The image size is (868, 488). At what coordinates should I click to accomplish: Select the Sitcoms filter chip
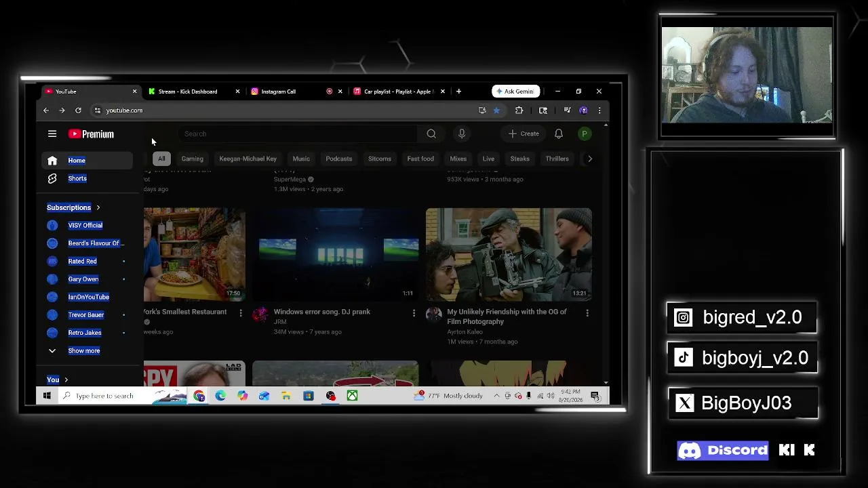pyautogui.click(x=380, y=159)
